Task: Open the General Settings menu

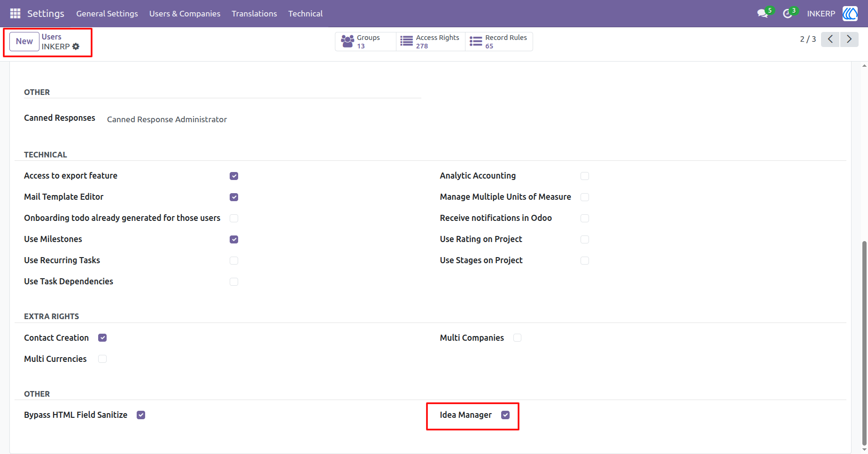Action: coord(107,14)
